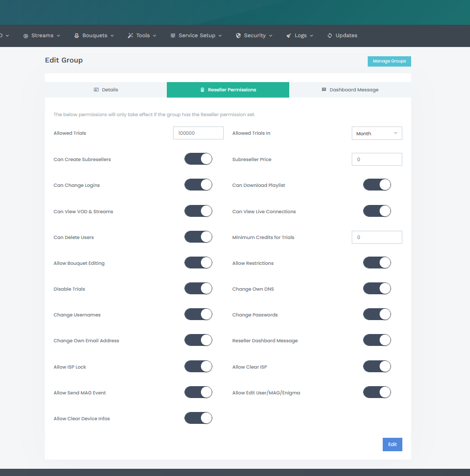Toggle the Allow Clear Device Infos switch

coord(198,418)
